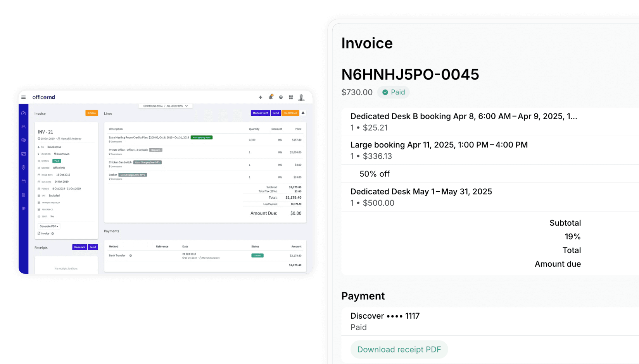This screenshot has height=364, width=639.
Task: Open the Billing credit card sidebar icon
Action: 23,154
